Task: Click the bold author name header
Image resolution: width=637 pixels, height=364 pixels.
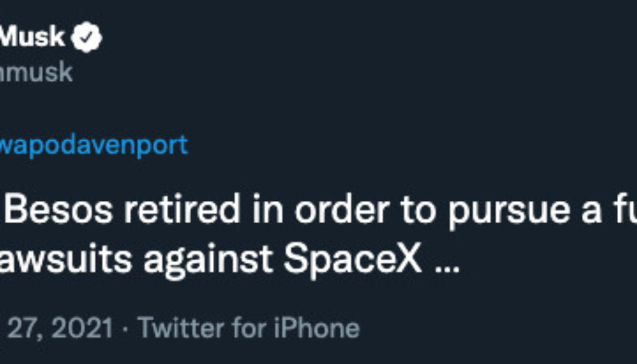Action: (x=33, y=36)
